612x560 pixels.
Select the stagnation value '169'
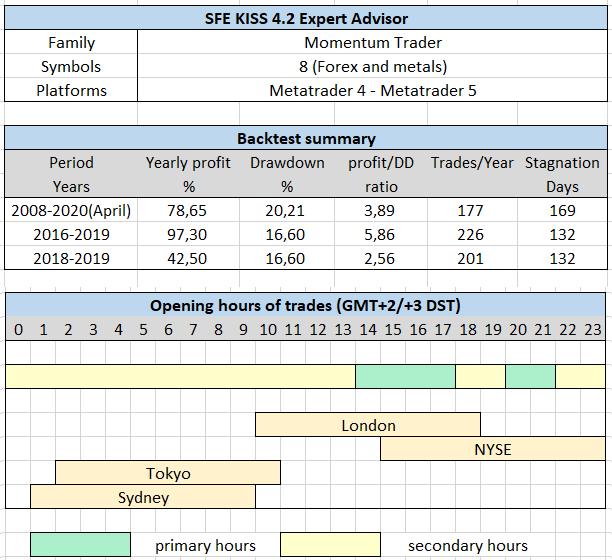[x=562, y=210]
